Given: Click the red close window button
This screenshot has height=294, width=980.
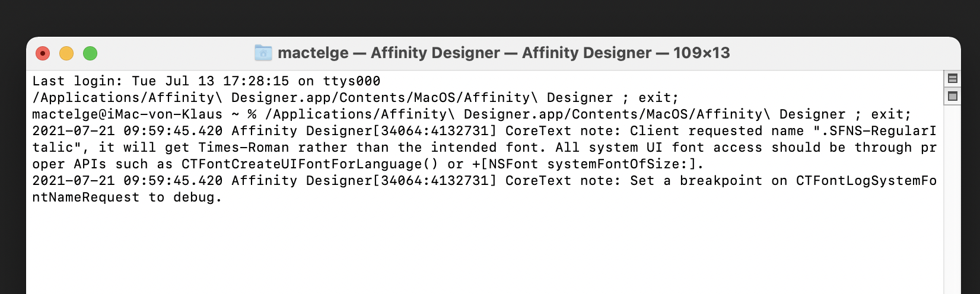Looking at the screenshot, I should (x=43, y=53).
